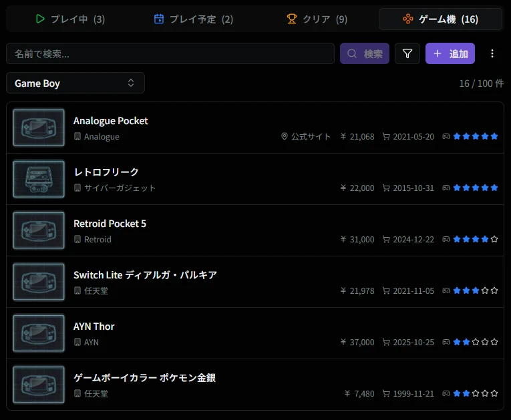
Task: Click the gamepad icon in Analogue Pocket row
Action: point(446,136)
